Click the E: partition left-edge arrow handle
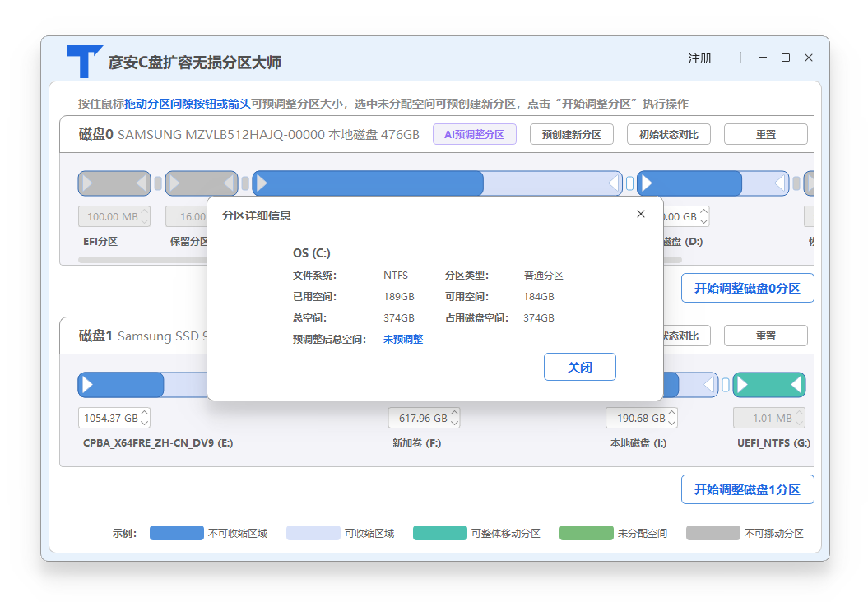 [87, 385]
